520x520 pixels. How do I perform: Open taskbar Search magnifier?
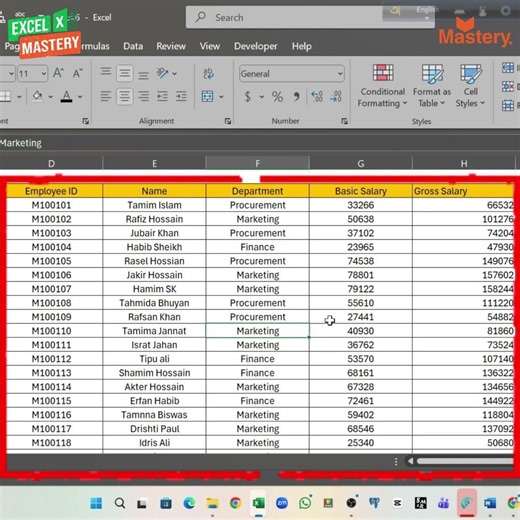[120, 503]
